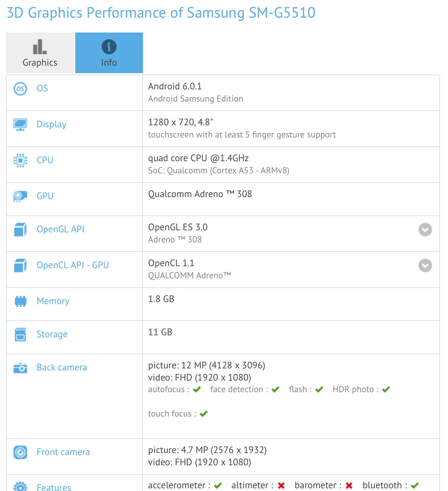Click the Back camera icon
448x491 pixels.
click(20, 368)
